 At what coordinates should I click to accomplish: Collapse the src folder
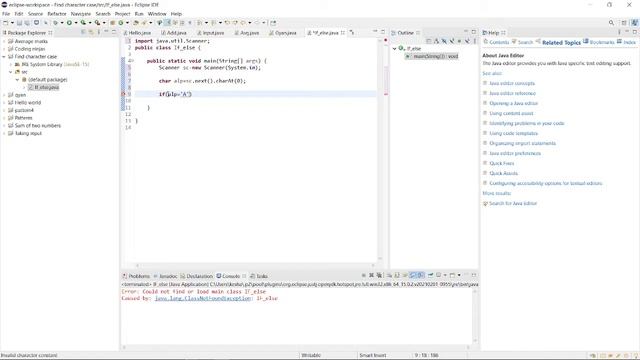point(11,72)
